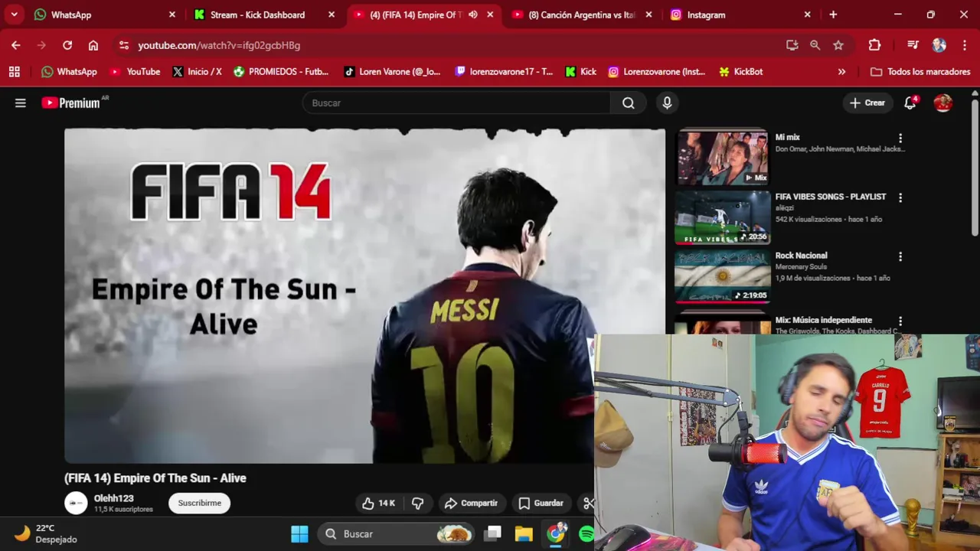This screenshot has height=551, width=980.
Task: Open PROMIEDOS bookmark
Action: coord(281,71)
